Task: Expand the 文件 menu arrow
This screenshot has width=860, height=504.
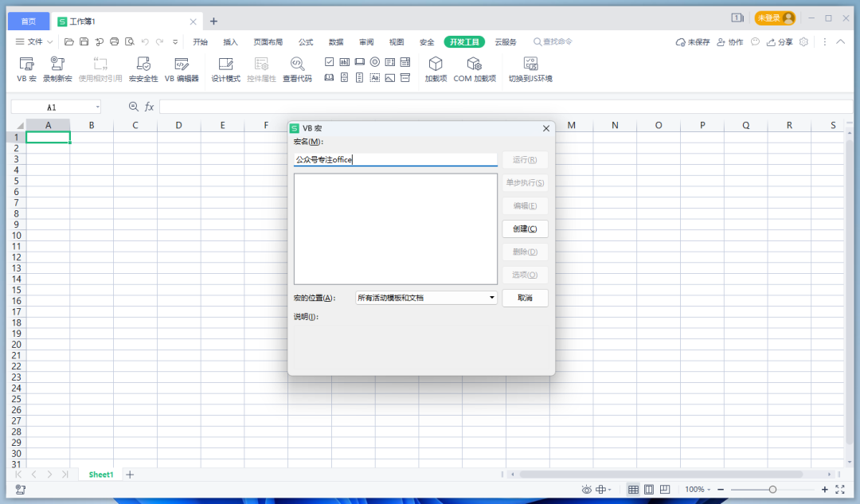Action: click(50, 41)
